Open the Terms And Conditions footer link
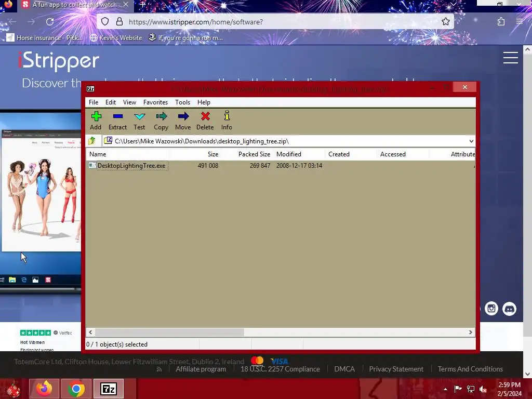Screen dimensions: 532x399 (x=470, y=369)
